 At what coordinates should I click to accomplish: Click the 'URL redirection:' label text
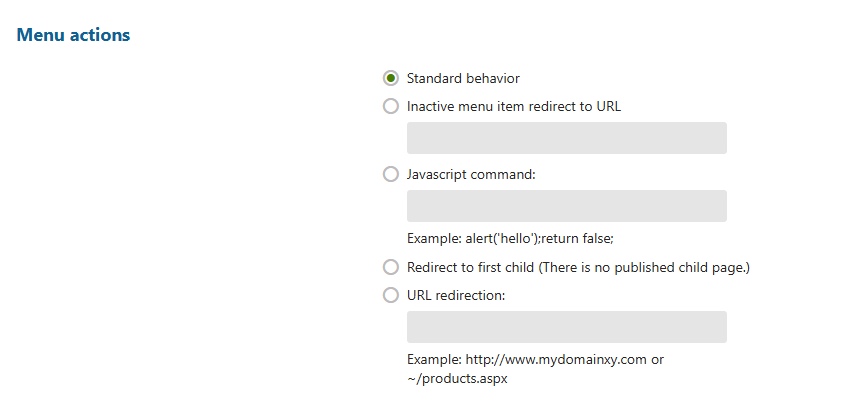tap(457, 295)
